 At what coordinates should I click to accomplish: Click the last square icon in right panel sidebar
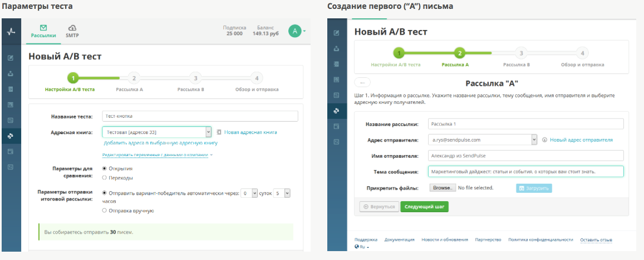[336, 142]
